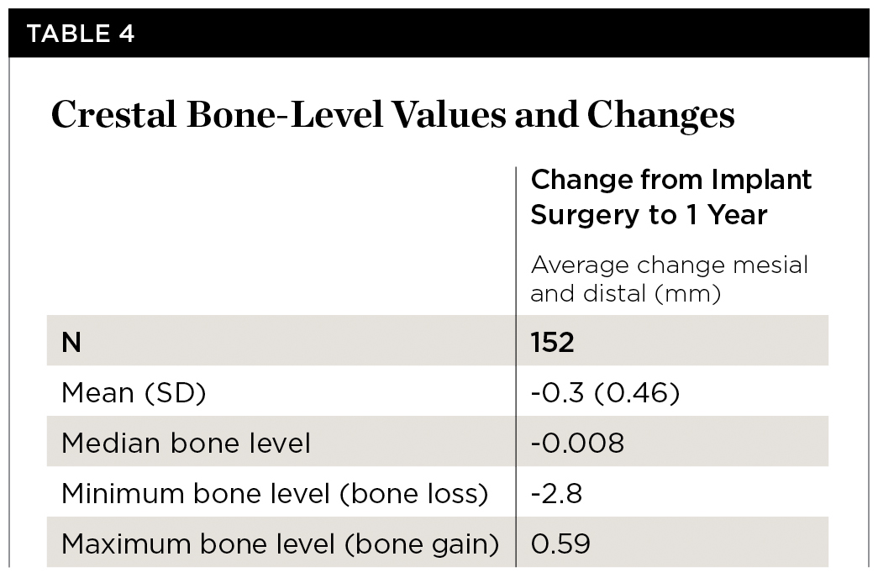Screen dimensions: 878x588
Task: Click the (bone loss) text
Action: click(x=413, y=494)
